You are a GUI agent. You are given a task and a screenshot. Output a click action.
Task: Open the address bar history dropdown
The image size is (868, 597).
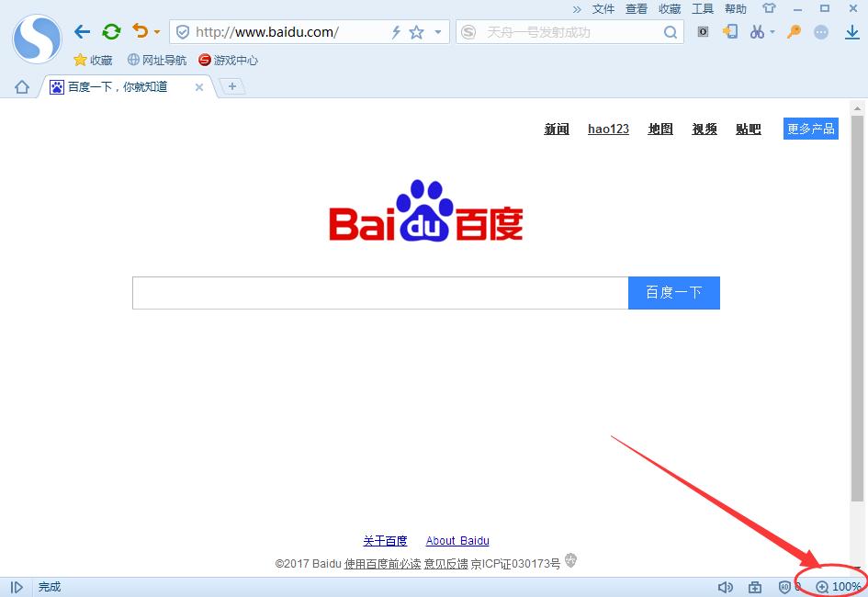[438, 32]
